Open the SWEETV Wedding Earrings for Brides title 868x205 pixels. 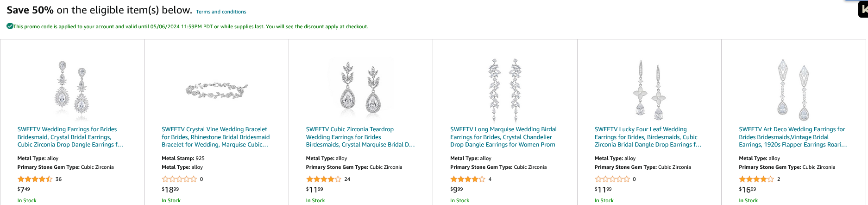click(70, 137)
